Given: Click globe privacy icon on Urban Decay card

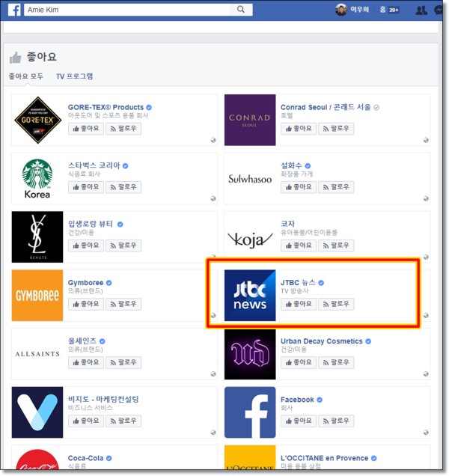Looking at the screenshot, I should click(x=426, y=374).
